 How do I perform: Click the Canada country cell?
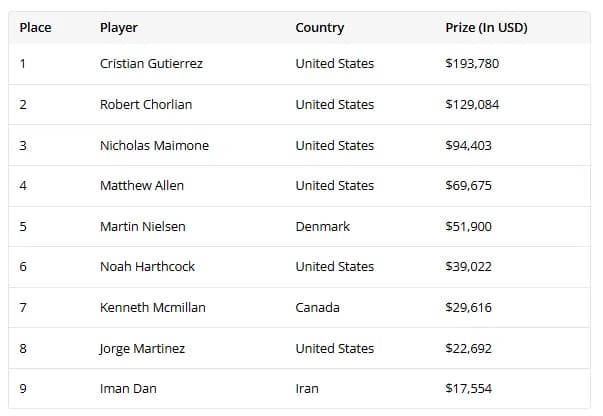[x=317, y=308]
